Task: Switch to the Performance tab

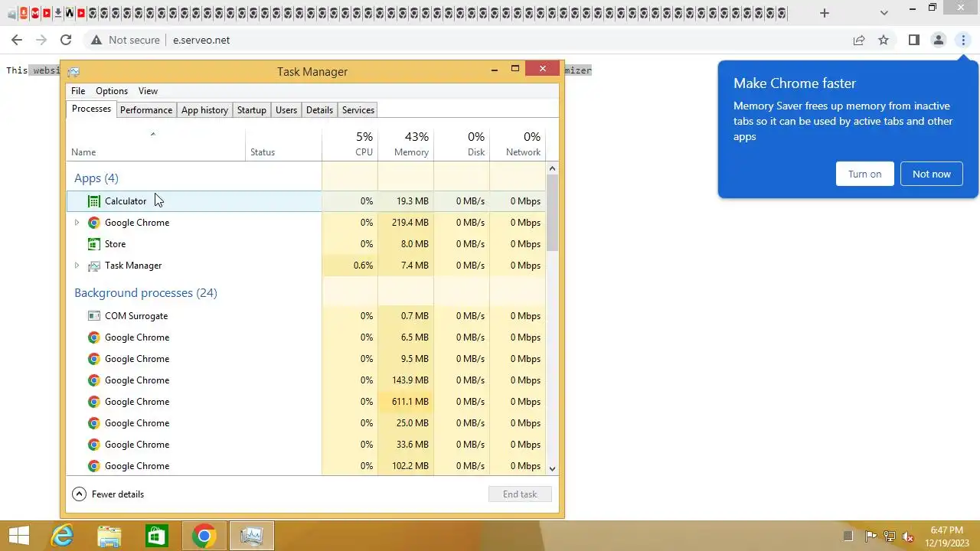Action: coord(146,110)
